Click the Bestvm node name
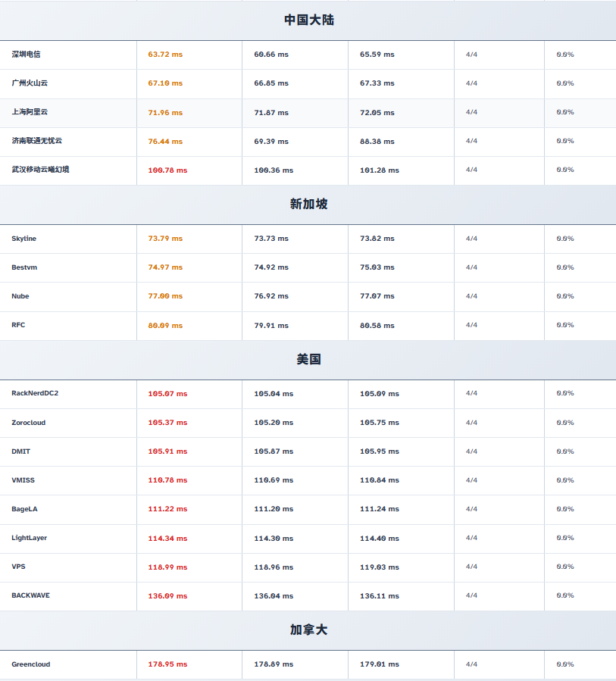The height and width of the screenshot is (681, 616). click(24, 267)
